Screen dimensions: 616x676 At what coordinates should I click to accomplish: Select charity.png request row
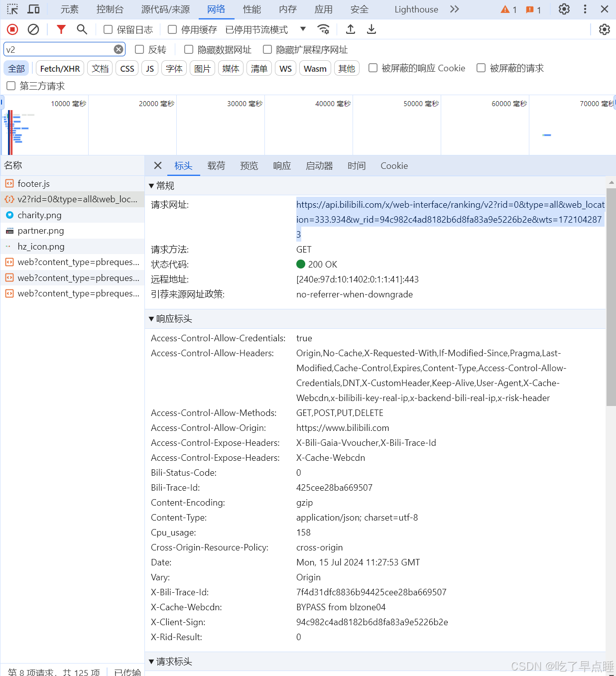coord(72,215)
